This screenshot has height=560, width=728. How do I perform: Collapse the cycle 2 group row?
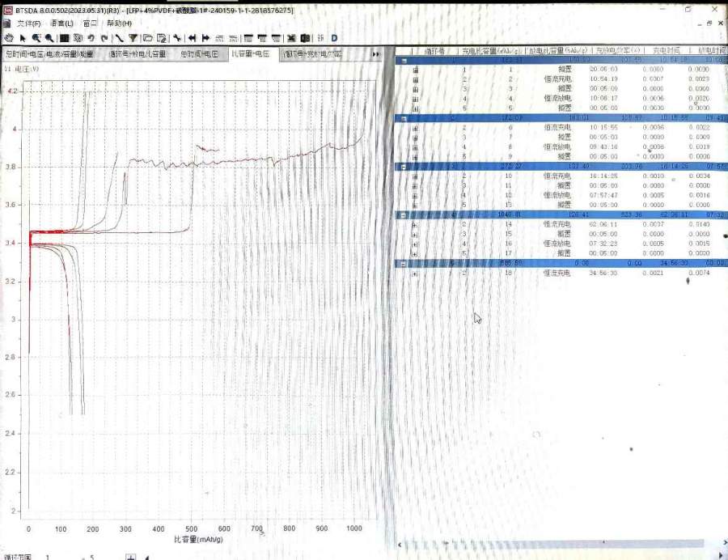(x=404, y=118)
